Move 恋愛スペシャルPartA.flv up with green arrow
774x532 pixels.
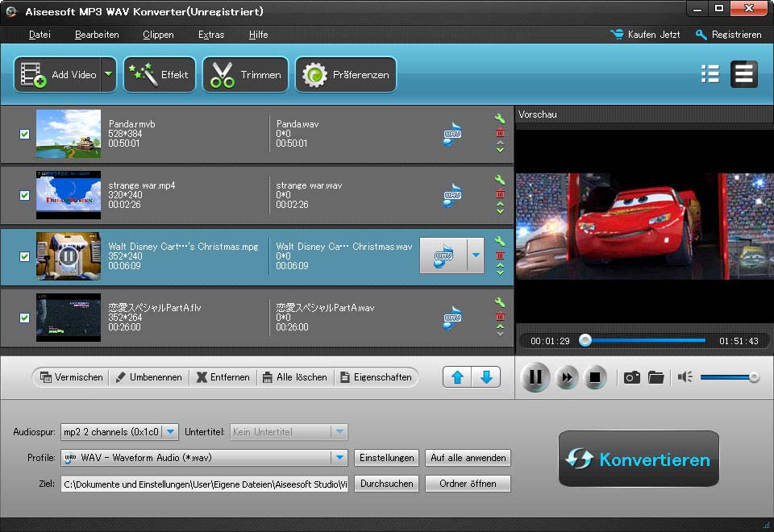tap(500, 326)
